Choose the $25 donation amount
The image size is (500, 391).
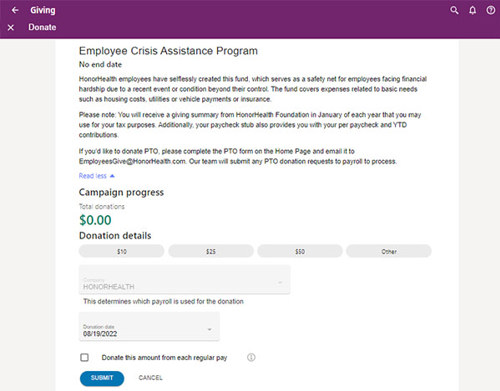(x=211, y=251)
